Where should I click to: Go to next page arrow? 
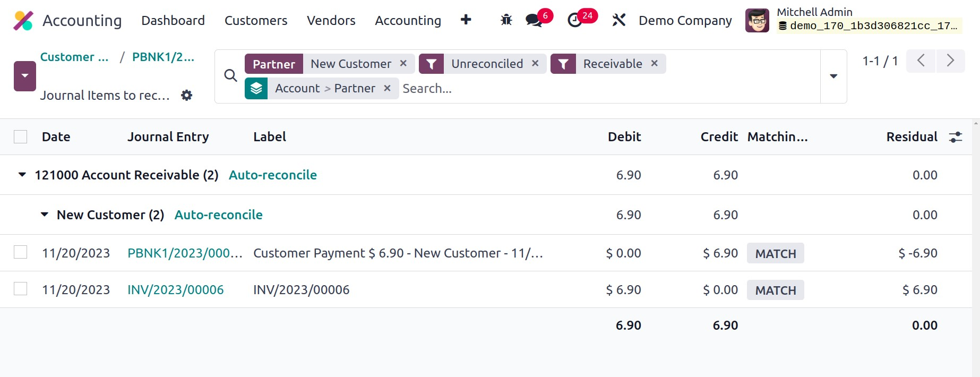pyautogui.click(x=950, y=61)
